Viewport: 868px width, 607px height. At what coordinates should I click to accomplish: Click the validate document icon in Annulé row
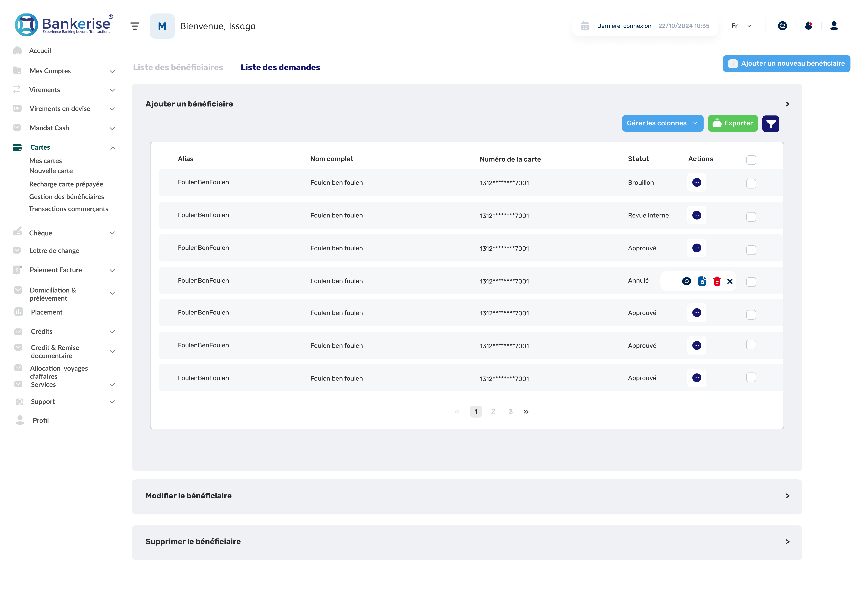pyautogui.click(x=702, y=281)
